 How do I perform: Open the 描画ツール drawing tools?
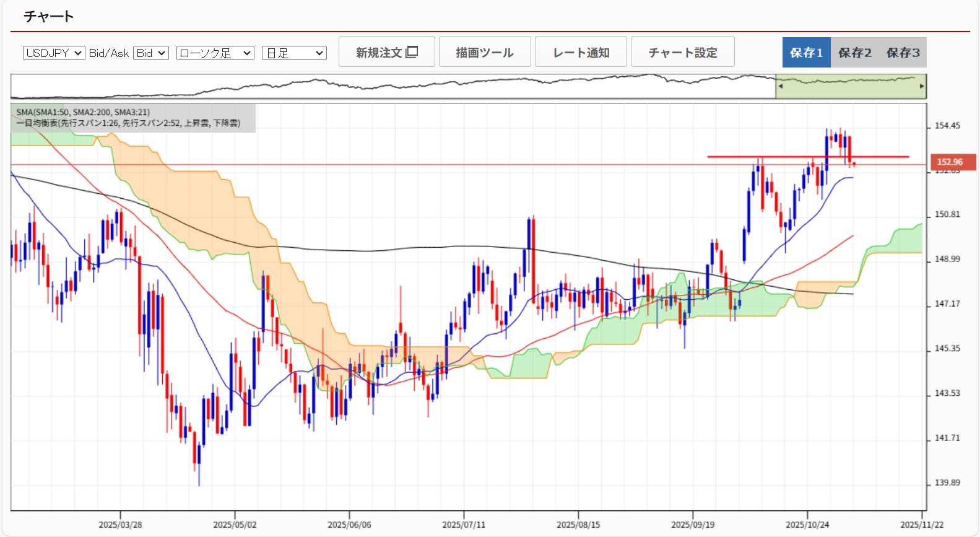pyautogui.click(x=485, y=52)
